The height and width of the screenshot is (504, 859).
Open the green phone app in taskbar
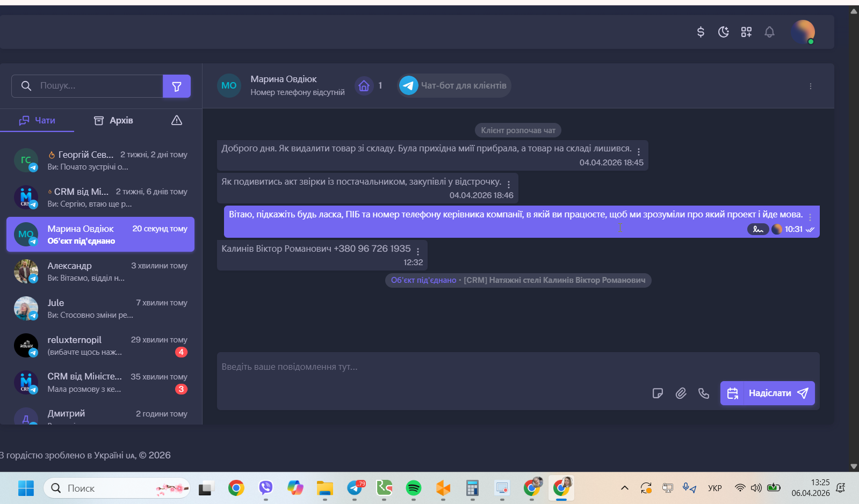(x=384, y=488)
